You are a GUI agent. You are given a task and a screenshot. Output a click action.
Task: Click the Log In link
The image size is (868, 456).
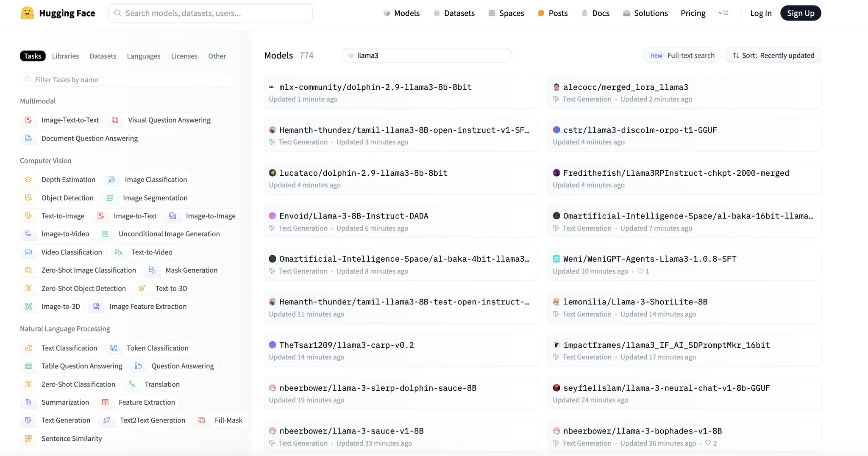761,13
